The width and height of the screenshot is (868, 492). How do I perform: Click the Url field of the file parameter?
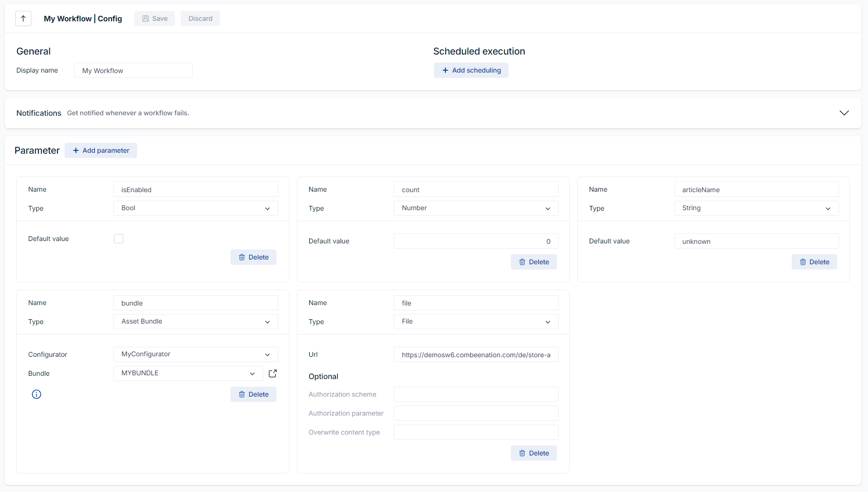[476, 354]
